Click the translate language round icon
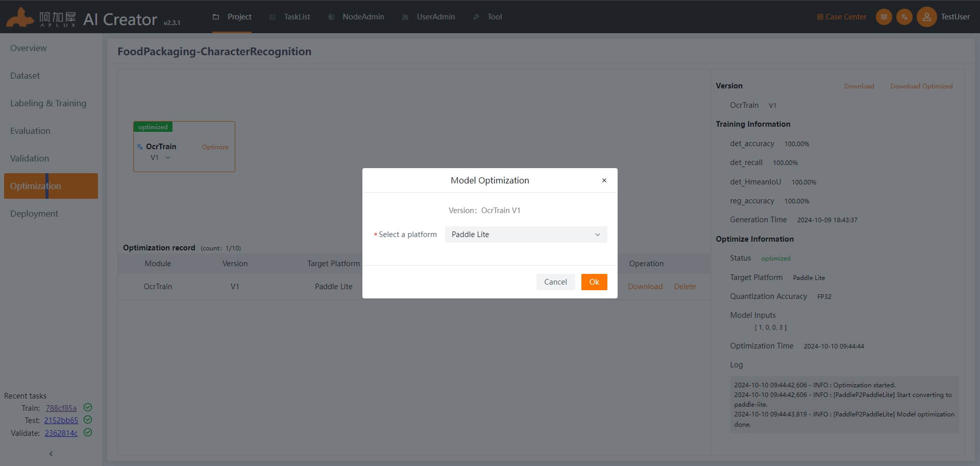 904,17
